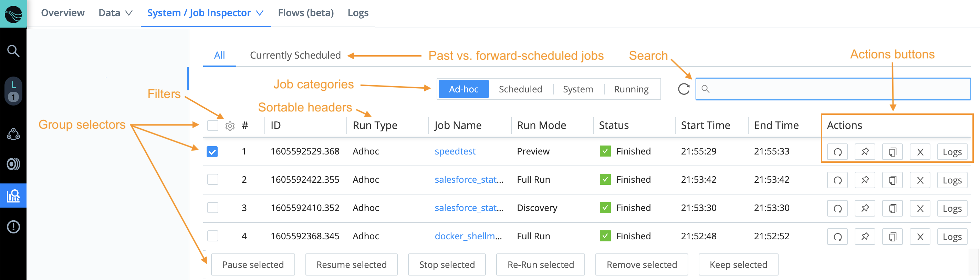Open the docker_shellm job link
Screen dimensions: 980x280
468,236
